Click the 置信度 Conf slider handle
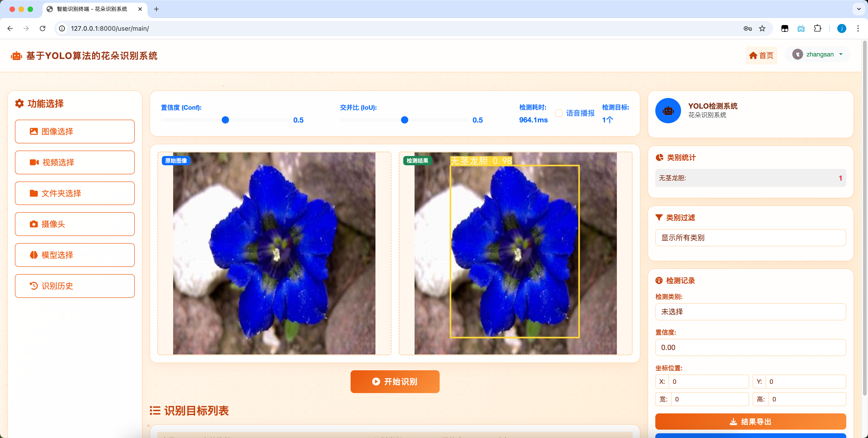Image resolution: width=868 pixels, height=438 pixels. point(225,120)
